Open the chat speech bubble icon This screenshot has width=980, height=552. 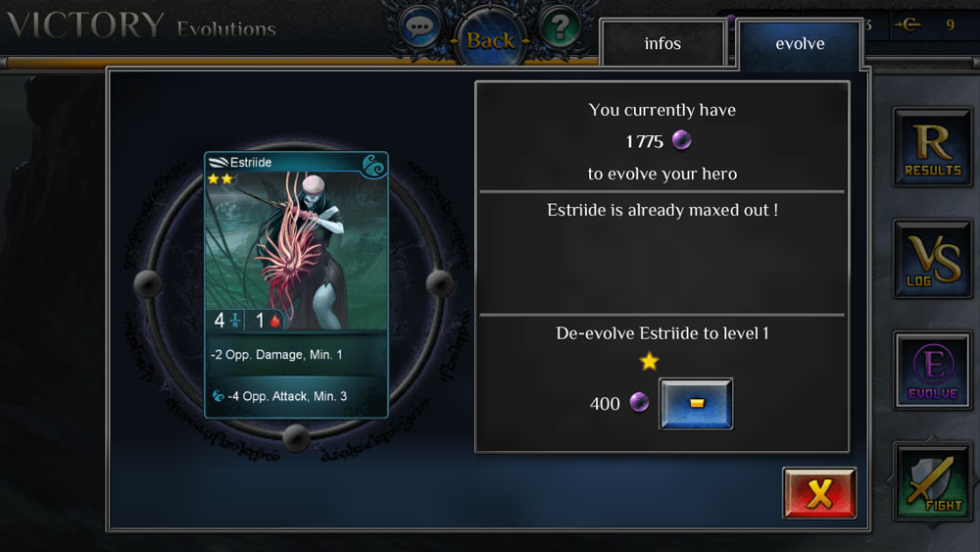[418, 27]
